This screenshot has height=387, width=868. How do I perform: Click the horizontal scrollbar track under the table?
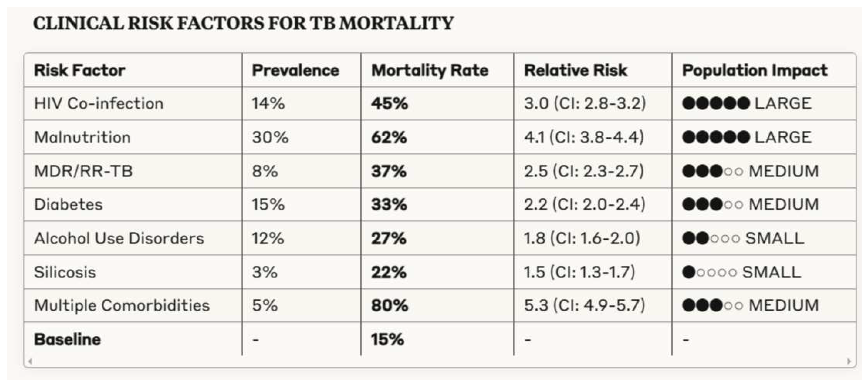[x=438, y=361]
